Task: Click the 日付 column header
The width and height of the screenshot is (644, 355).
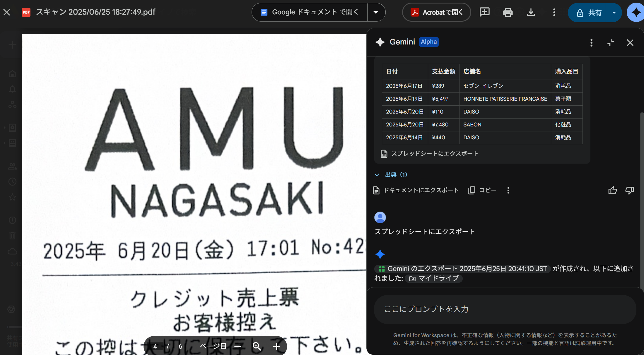Action: 405,72
